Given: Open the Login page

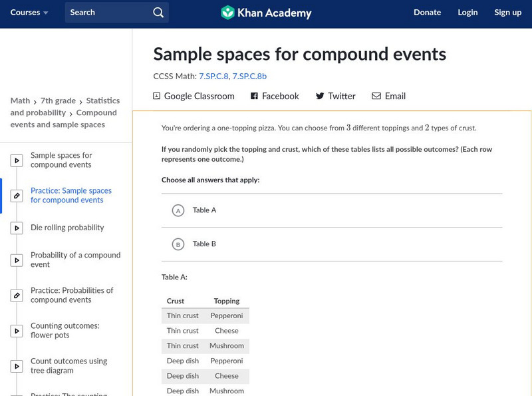Looking at the screenshot, I should coord(467,13).
